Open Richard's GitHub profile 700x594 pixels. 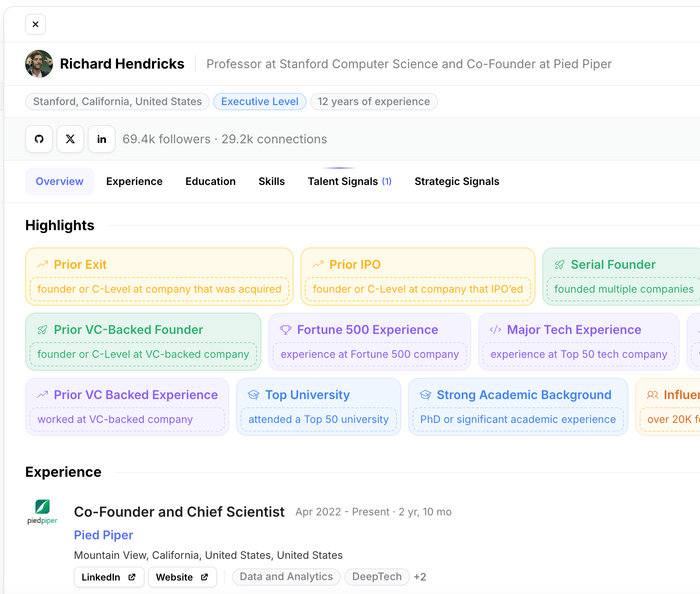point(39,139)
